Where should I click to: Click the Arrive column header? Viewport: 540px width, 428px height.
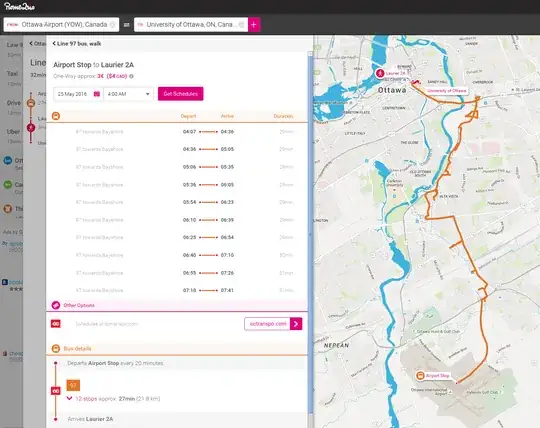[x=227, y=116]
